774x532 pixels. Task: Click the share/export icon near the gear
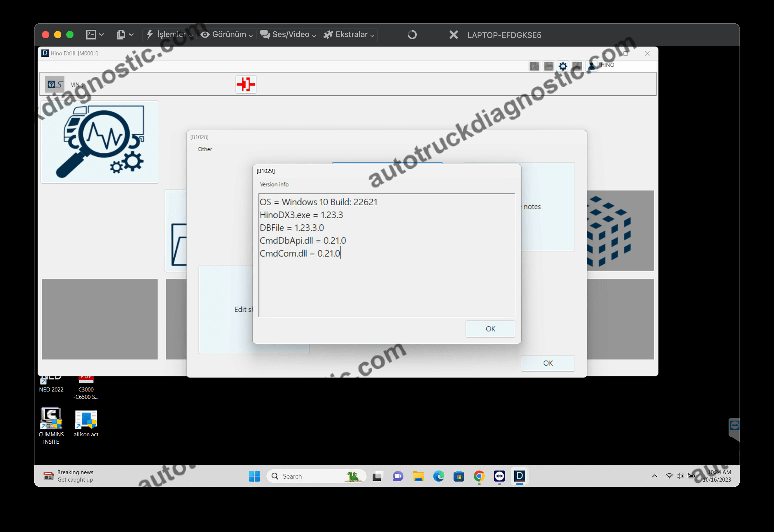tap(577, 66)
